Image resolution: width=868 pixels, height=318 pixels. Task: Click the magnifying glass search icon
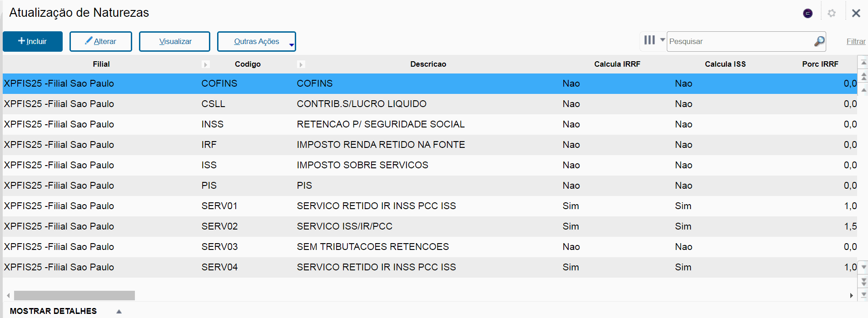point(819,41)
